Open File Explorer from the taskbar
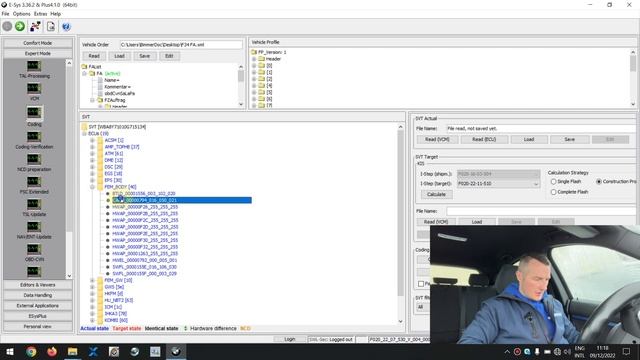 point(73,351)
